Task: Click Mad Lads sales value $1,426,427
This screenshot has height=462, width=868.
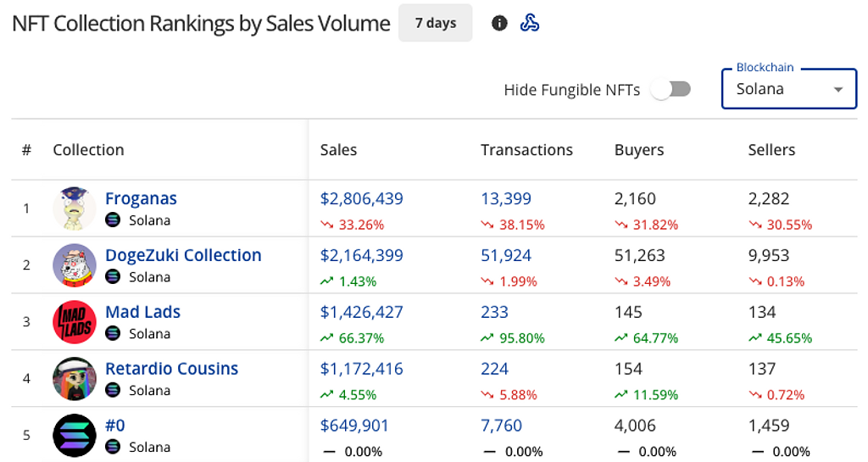Action: coord(361,312)
